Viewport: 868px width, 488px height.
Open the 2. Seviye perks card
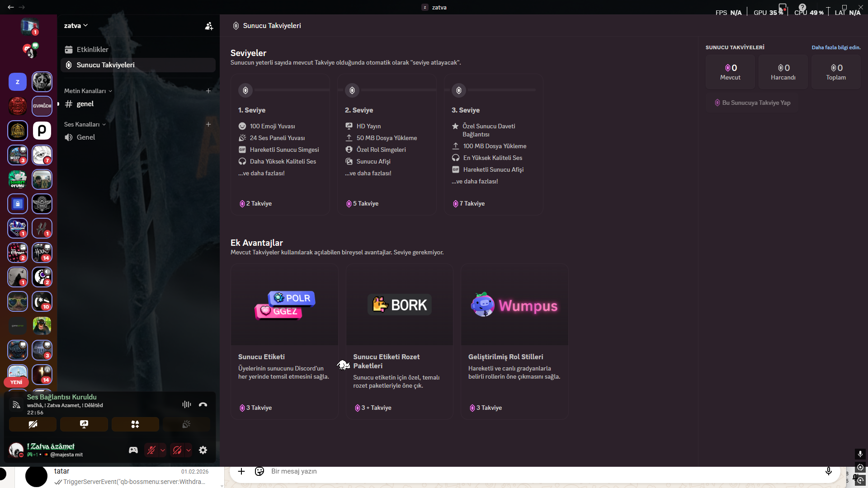pos(387,145)
